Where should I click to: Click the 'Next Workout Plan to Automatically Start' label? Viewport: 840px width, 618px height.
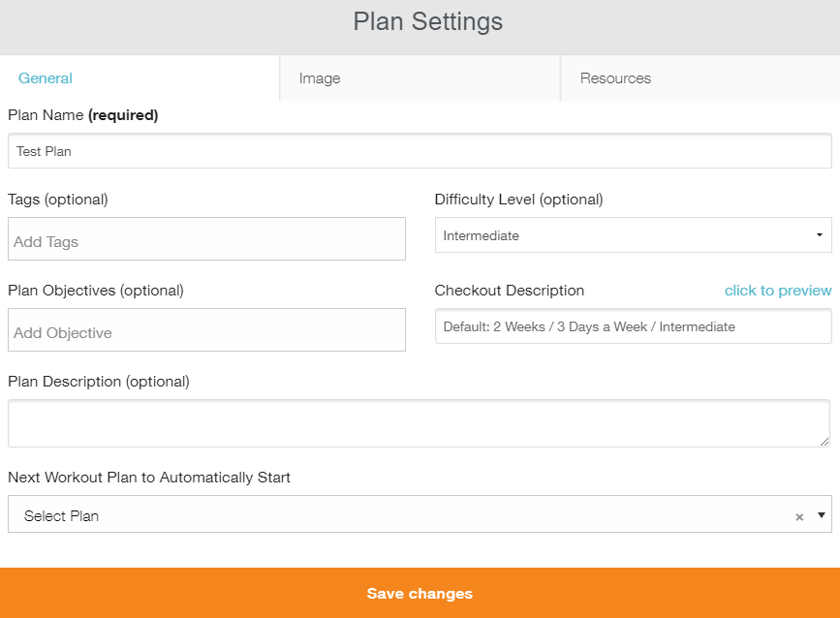pyautogui.click(x=149, y=478)
